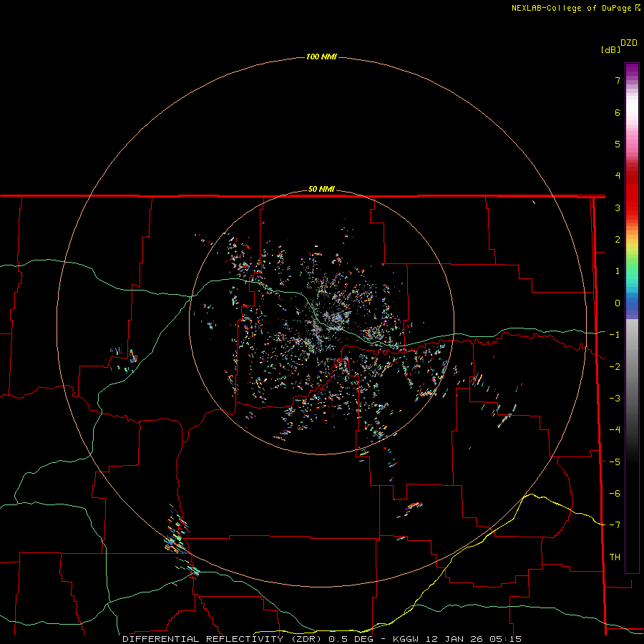The height and width of the screenshot is (644, 644).
Task: Click the -2 value on the color scale
Action: pyautogui.click(x=615, y=367)
